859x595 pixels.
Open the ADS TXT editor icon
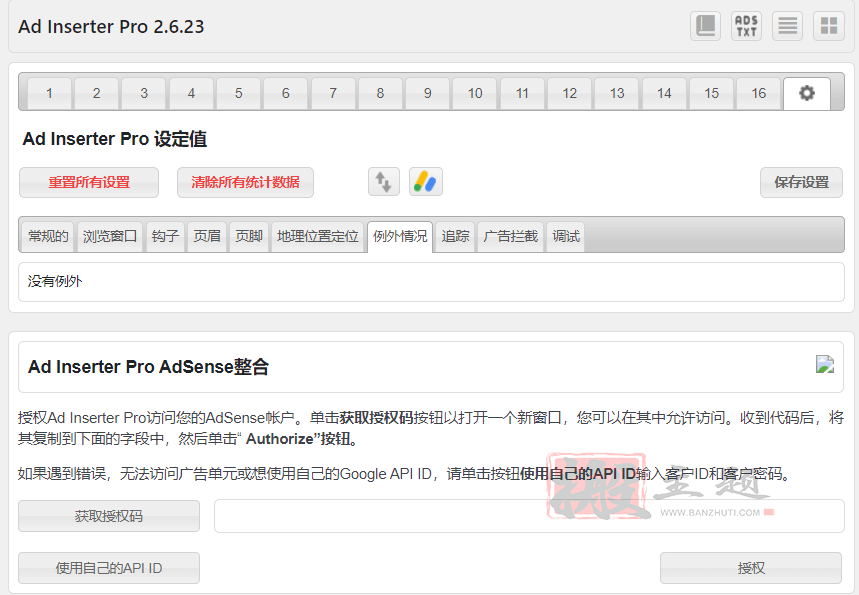pos(746,26)
